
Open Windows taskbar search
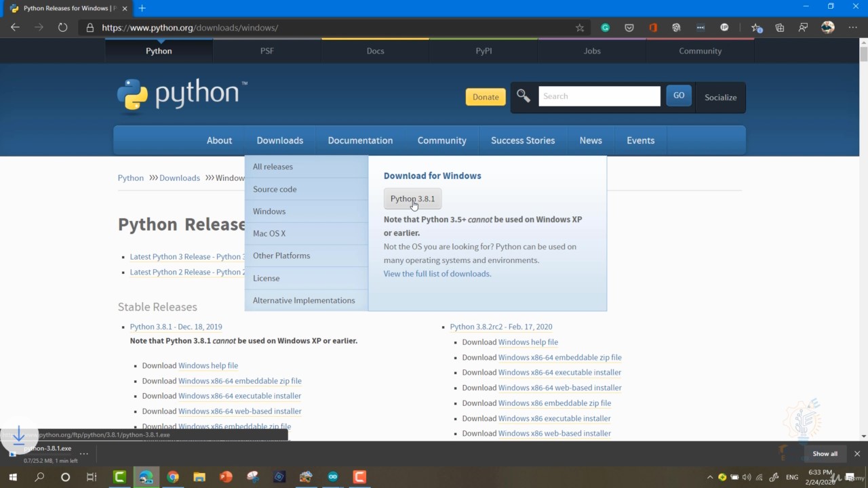(x=39, y=477)
